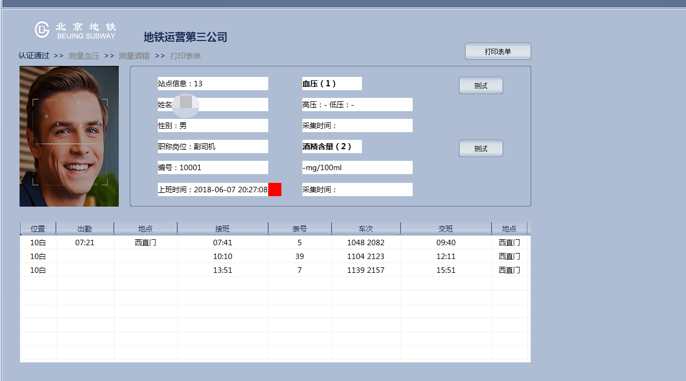Click the 10:10 shift start cell
Viewport: 686px width, 381px height.
(222, 256)
